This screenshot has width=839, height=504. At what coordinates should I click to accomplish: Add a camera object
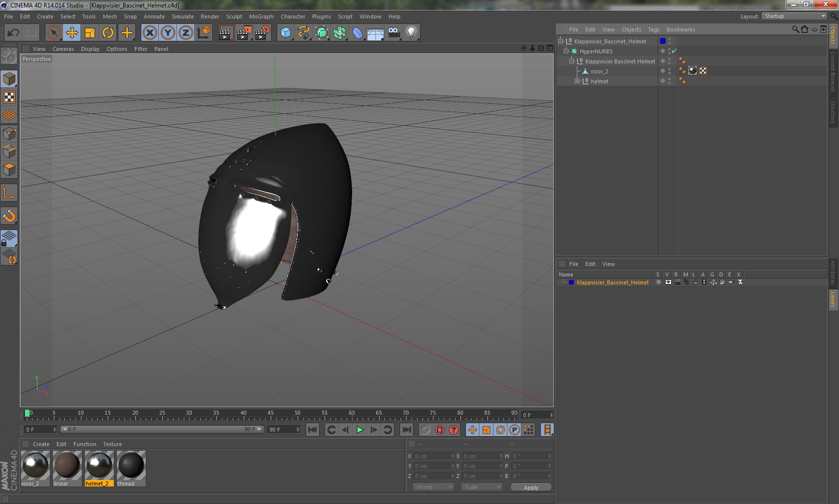394,33
